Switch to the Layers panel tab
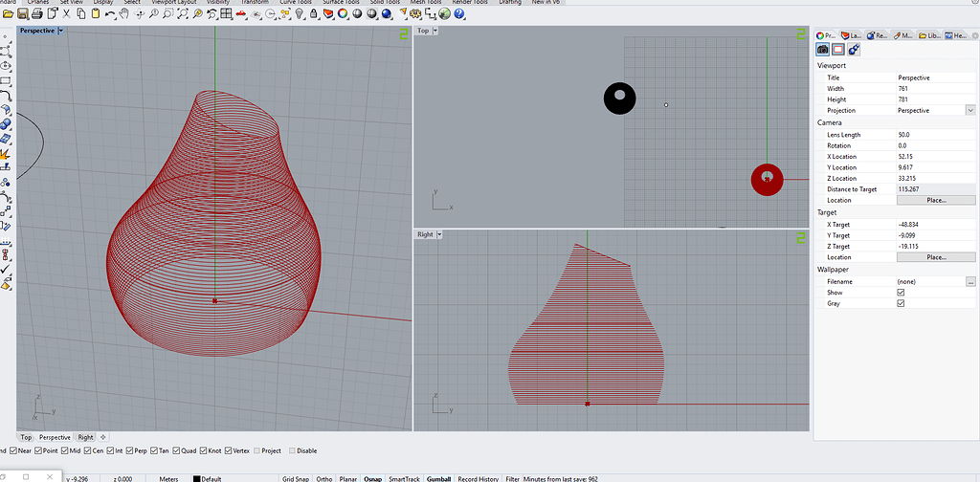 (x=852, y=35)
